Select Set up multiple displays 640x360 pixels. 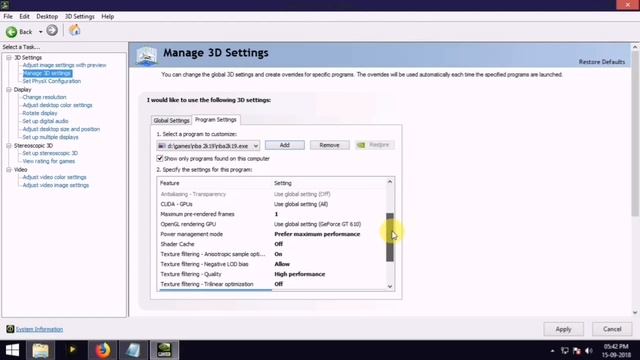50,137
